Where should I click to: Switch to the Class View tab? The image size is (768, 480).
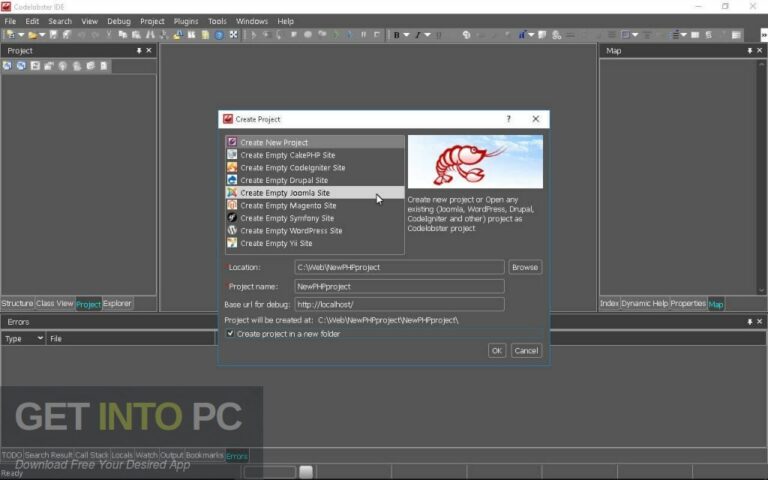point(54,304)
